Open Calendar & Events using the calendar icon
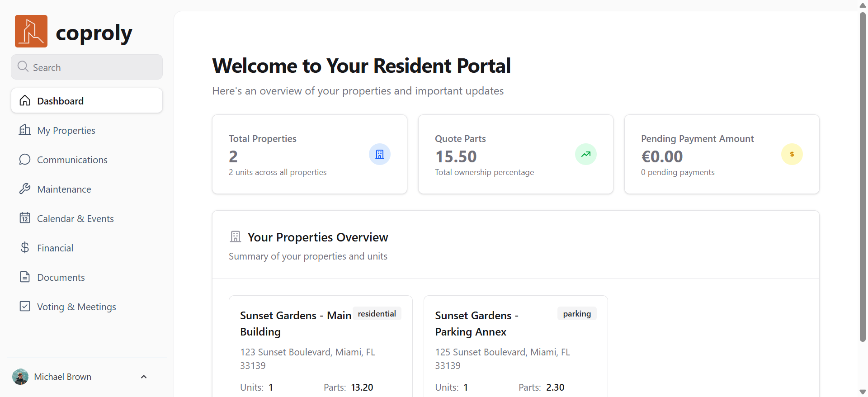 [25, 218]
